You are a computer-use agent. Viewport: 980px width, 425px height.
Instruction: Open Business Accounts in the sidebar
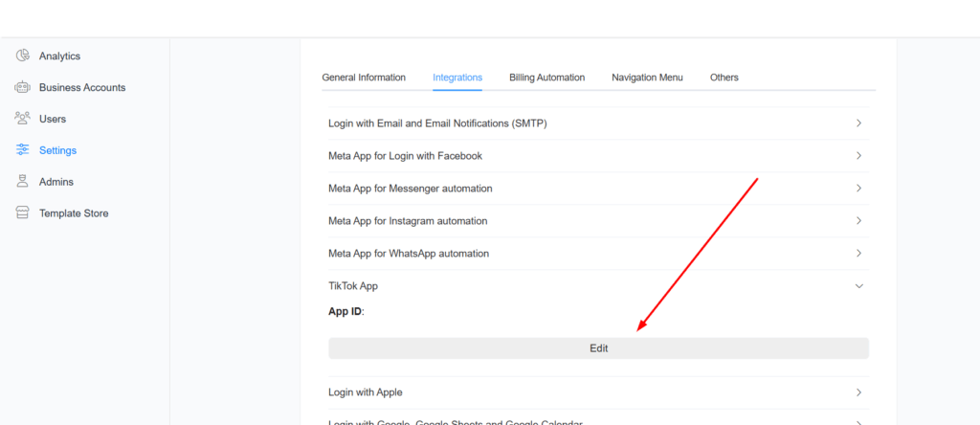click(x=81, y=87)
